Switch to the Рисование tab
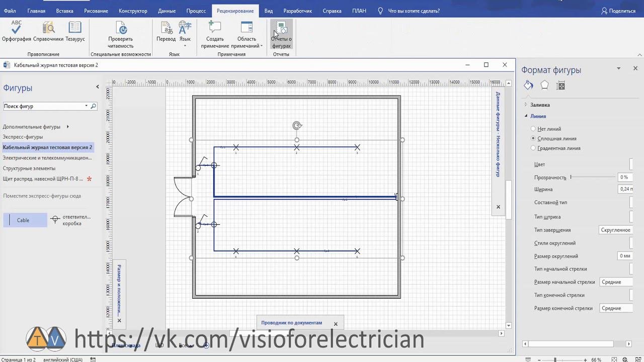 [x=96, y=11]
